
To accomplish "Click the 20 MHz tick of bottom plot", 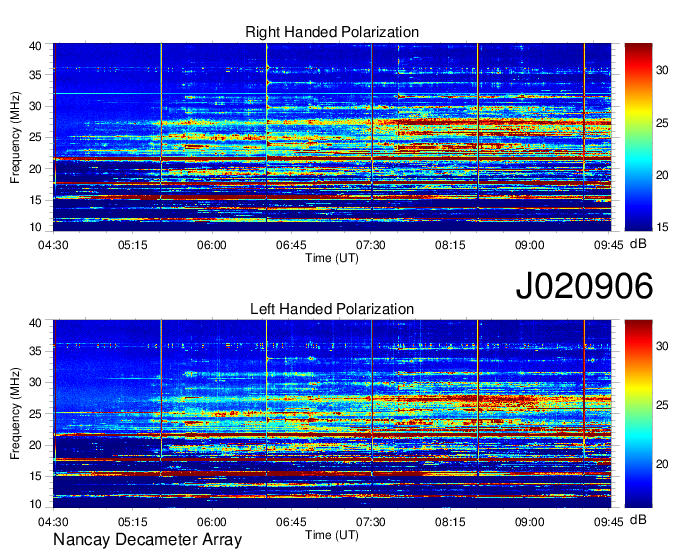I will [35, 445].
